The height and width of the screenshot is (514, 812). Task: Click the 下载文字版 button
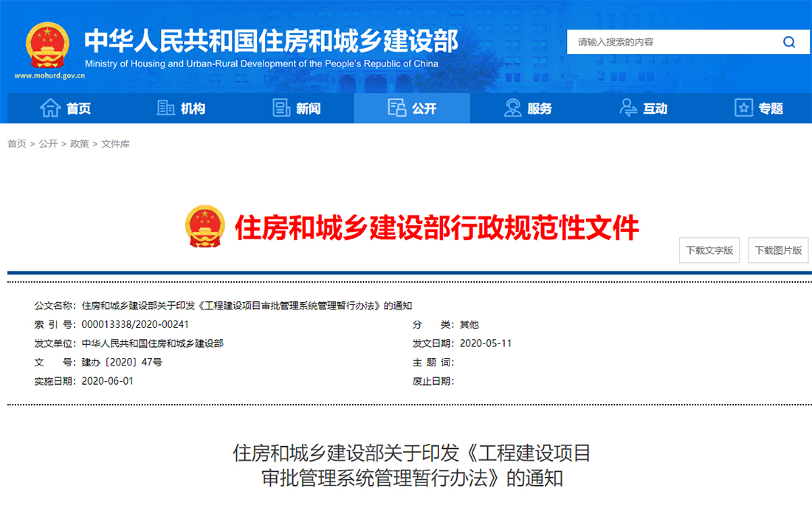pos(709,250)
